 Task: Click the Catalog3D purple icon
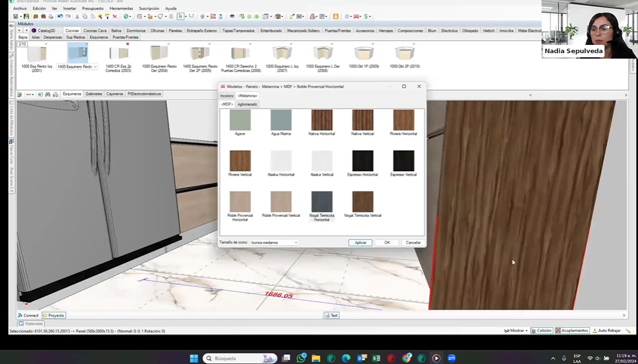(x=34, y=30)
